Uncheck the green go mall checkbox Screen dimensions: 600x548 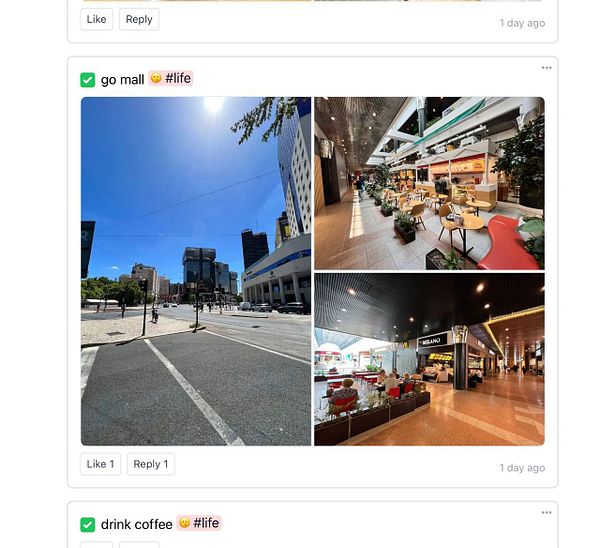pos(88,80)
